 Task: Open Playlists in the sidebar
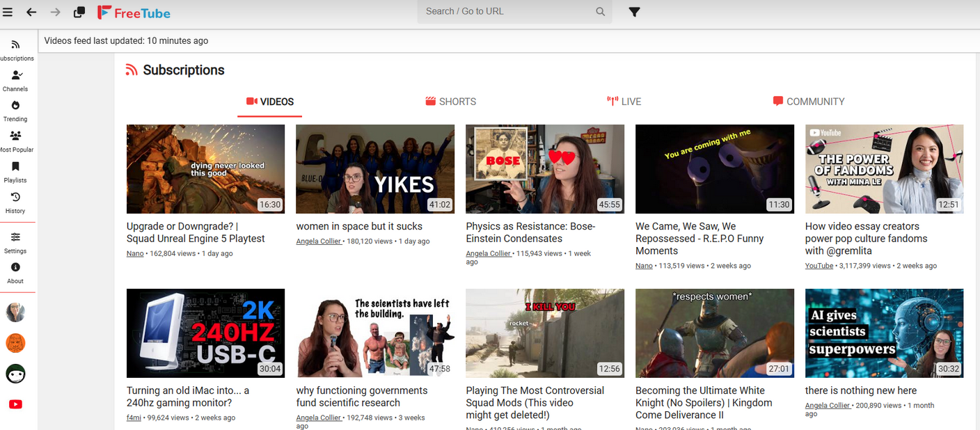15,172
